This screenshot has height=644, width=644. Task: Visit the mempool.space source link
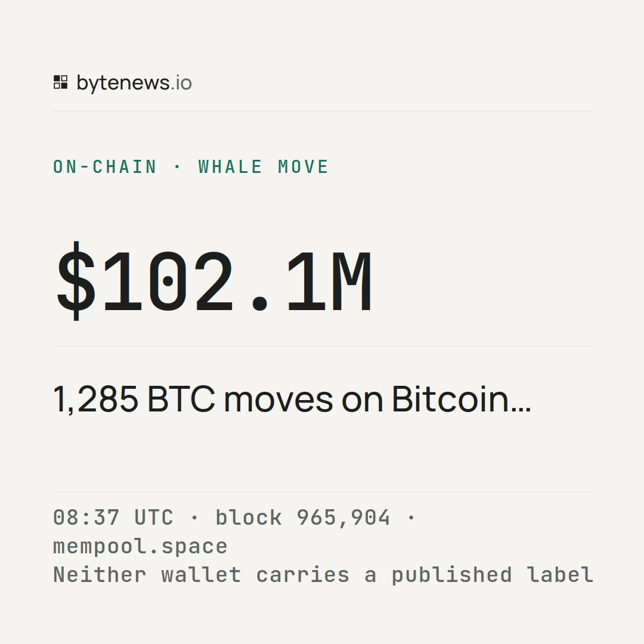[140, 547]
